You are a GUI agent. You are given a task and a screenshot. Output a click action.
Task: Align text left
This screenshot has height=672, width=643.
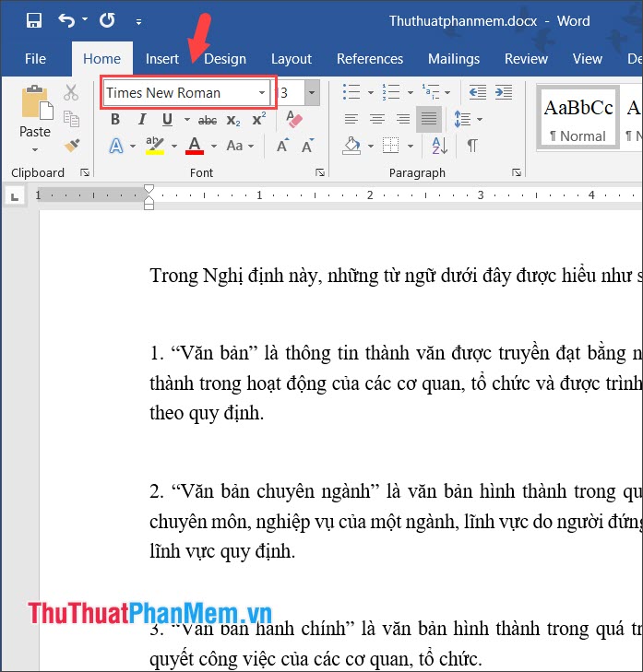pyautogui.click(x=351, y=119)
